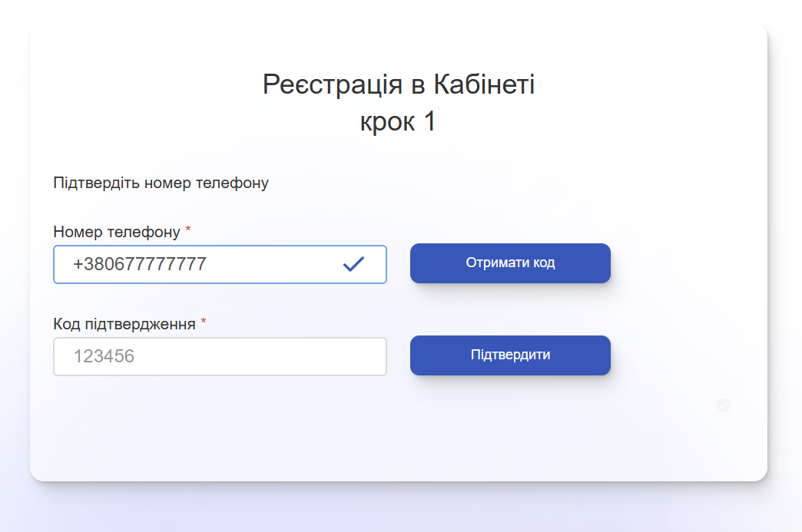The image size is (802, 532).
Task: Click the dimmed check badge below Підтвердити button
Action: tap(723, 405)
